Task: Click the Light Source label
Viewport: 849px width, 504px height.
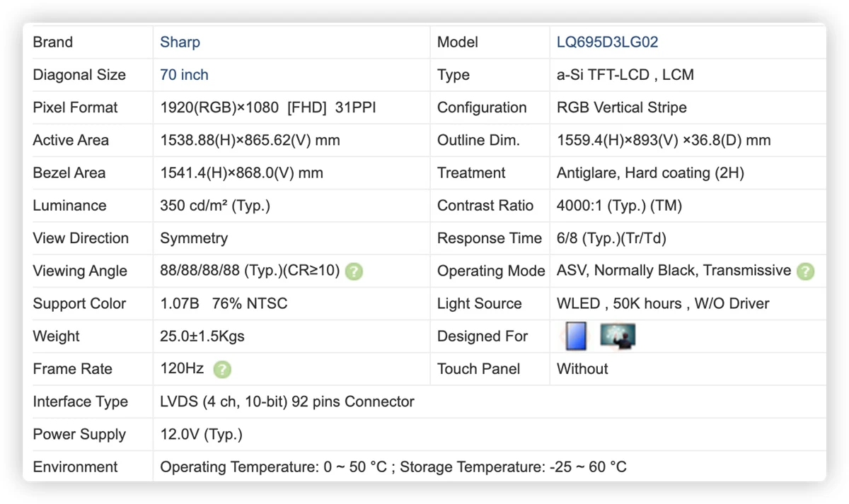Action: point(480,304)
